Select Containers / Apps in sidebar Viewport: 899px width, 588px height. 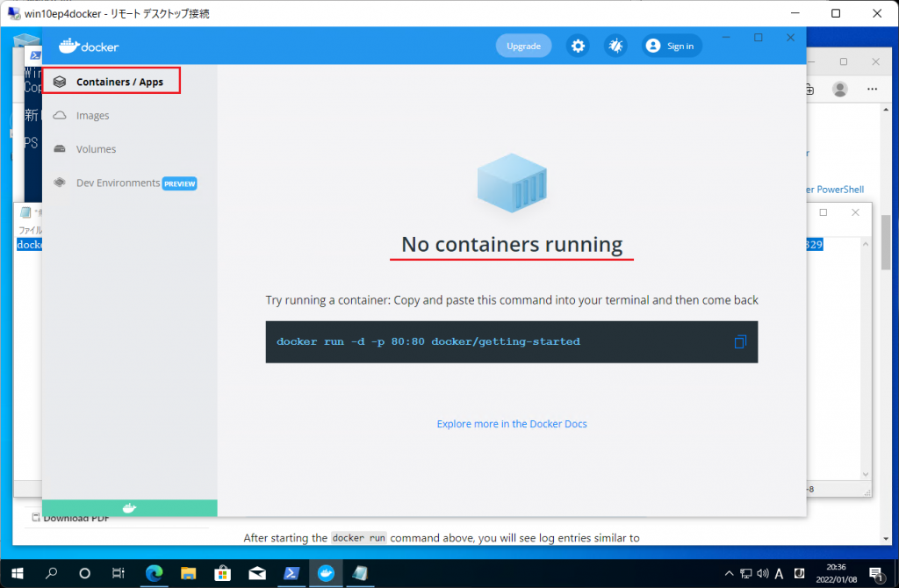click(111, 81)
